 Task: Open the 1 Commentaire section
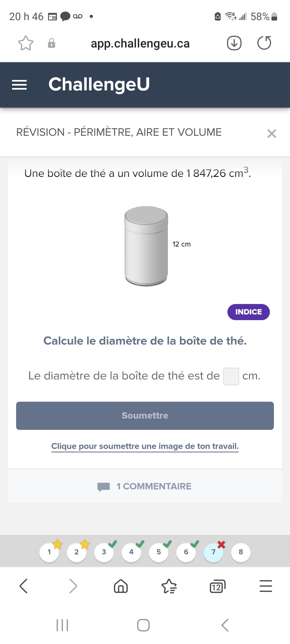click(x=145, y=486)
